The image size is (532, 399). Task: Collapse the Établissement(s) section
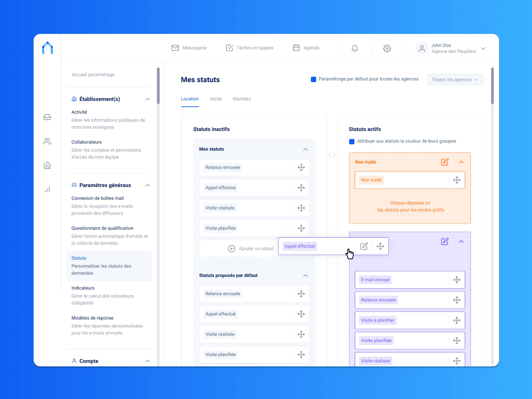pyautogui.click(x=148, y=99)
